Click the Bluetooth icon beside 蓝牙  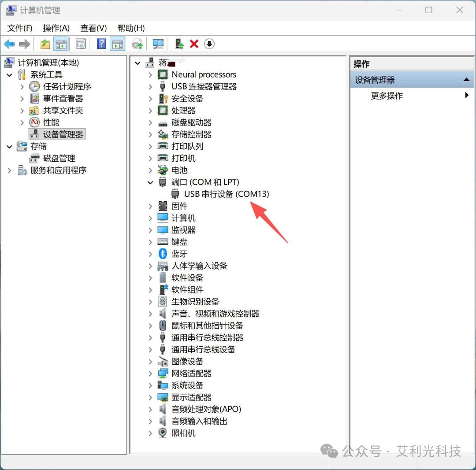coord(163,254)
